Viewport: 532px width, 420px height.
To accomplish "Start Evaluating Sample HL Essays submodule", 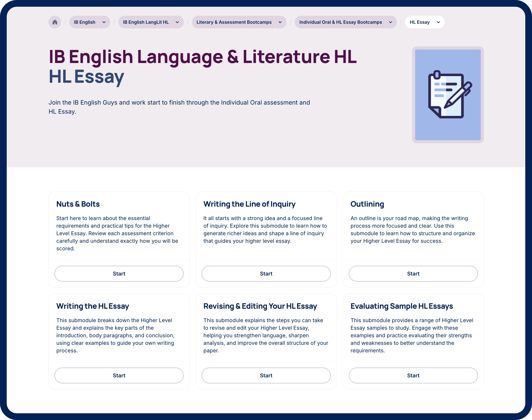I will click(x=413, y=375).
